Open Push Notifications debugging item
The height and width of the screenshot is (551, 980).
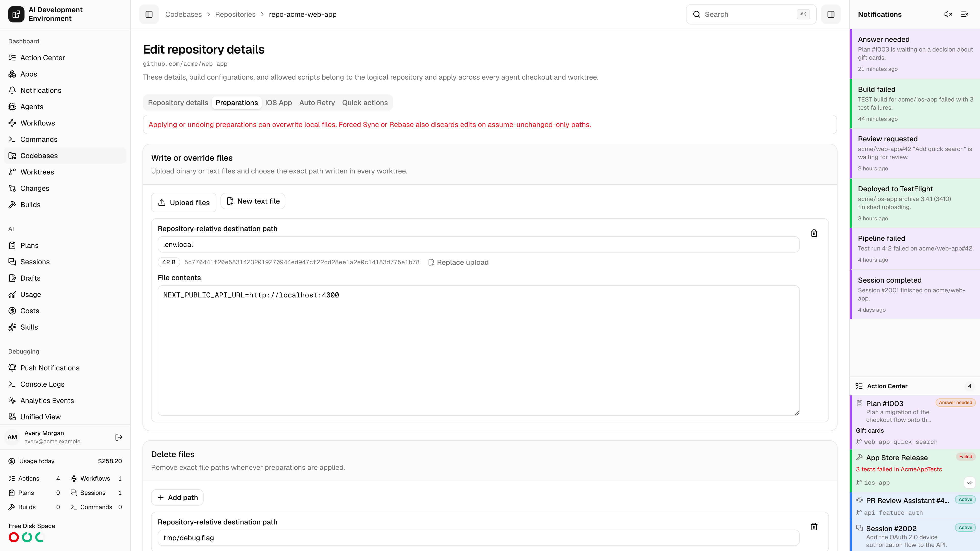tap(65, 368)
